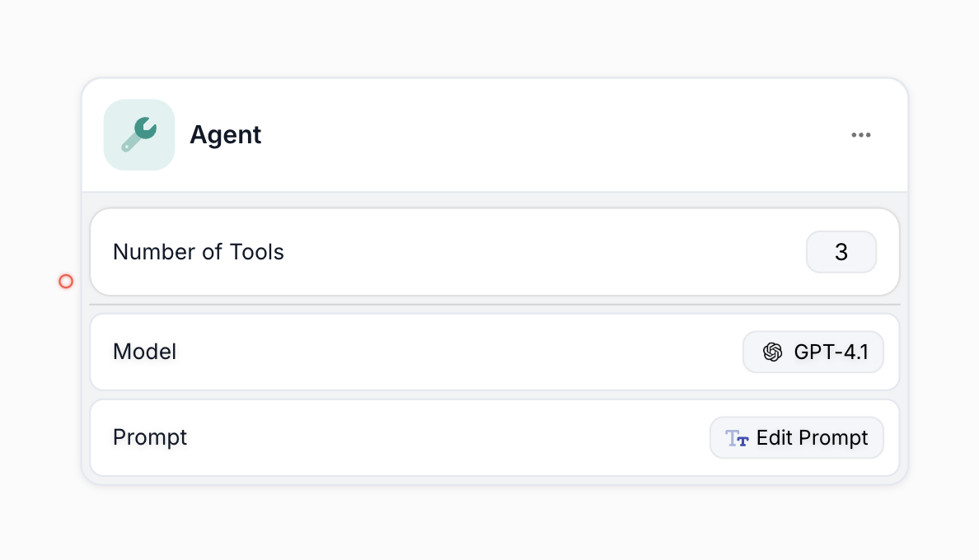Screen dimensions: 979x560
Task: Click divider line below Number of Tools
Action: (x=494, y=305)
